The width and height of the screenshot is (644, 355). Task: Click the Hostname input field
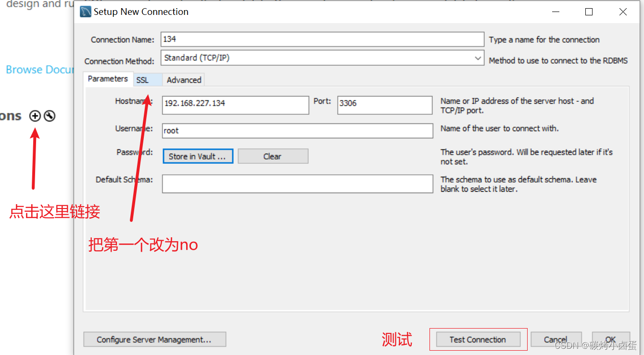tap(235, 105)
